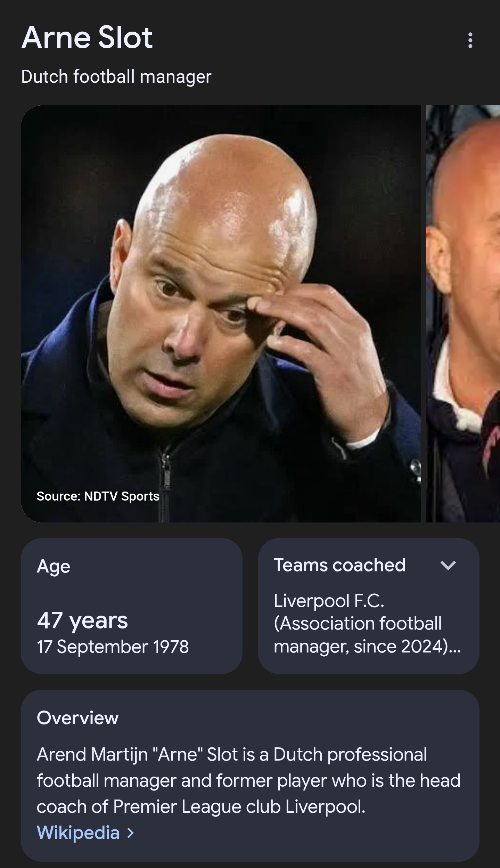This screenshot has width=500, height=868.
Task: Tap the truncated 'manager, since 2024)...' line
Action: tap(367, 647)
